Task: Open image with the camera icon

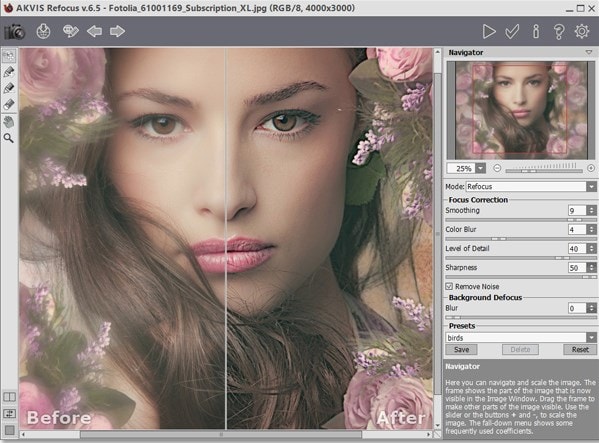Action: (15, 32)
